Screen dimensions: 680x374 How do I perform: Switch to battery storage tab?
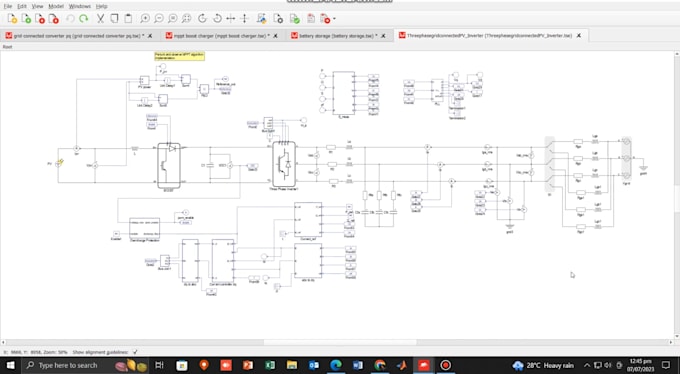[338, 36]
